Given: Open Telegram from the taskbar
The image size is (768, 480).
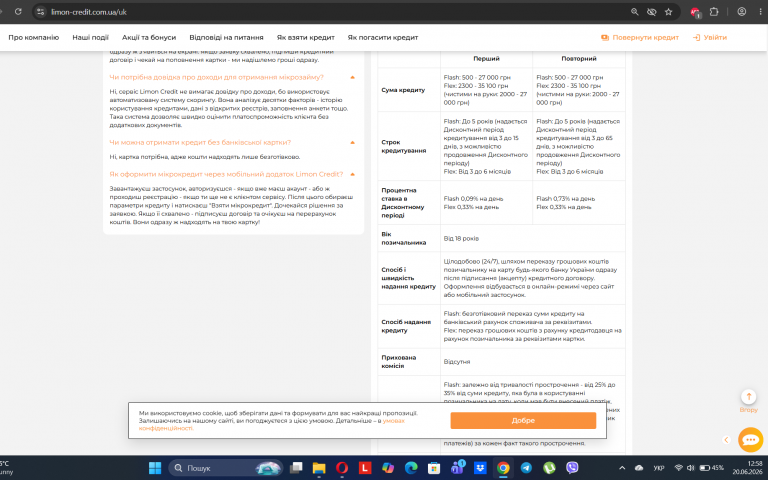Looking at the screenshot, I should (526, 468).
